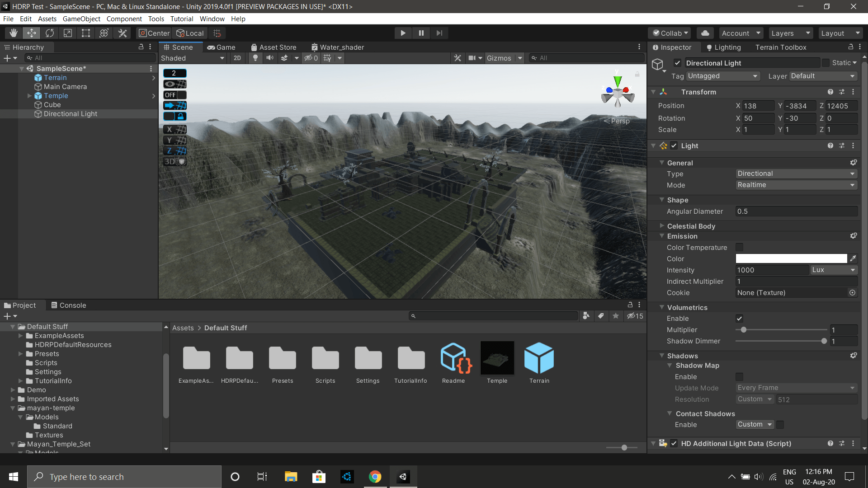Open scene component tools icon
Viewport: 868px width, 488px height.
(458, 58)
